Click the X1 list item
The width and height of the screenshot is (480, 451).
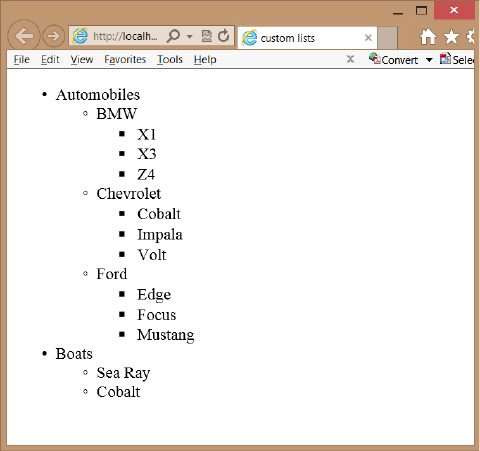click(x=147, y=134)
